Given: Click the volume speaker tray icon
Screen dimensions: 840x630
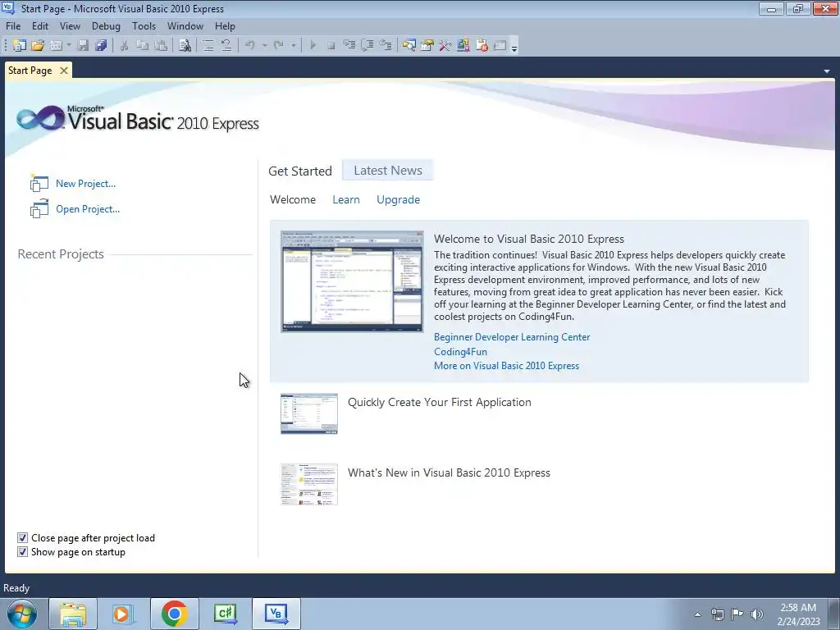Looking at the screenshot, I should 757,614.
